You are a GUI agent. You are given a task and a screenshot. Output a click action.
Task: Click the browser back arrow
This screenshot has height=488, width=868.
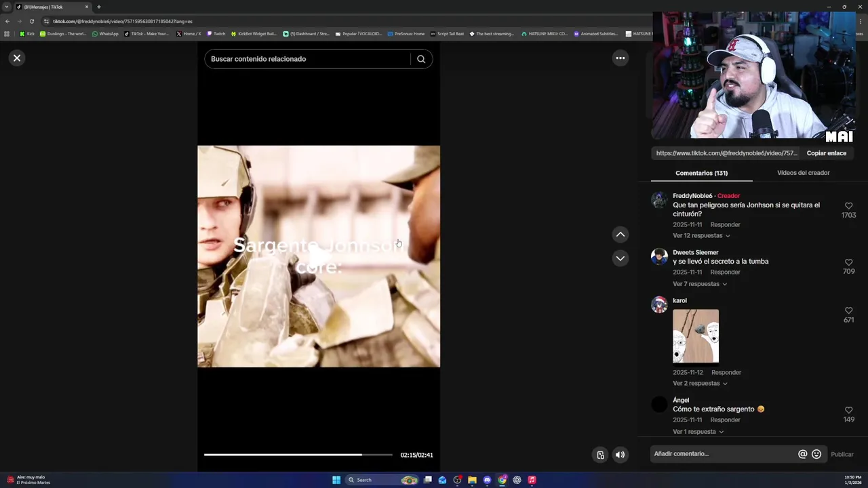[x=7, y=21]
